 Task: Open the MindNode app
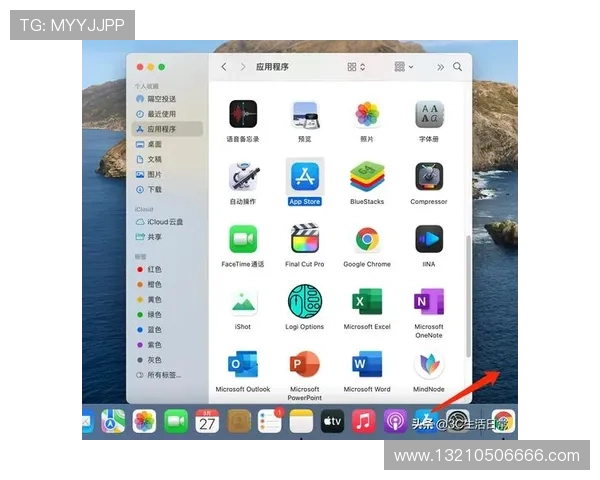click(x=429, y=364)
